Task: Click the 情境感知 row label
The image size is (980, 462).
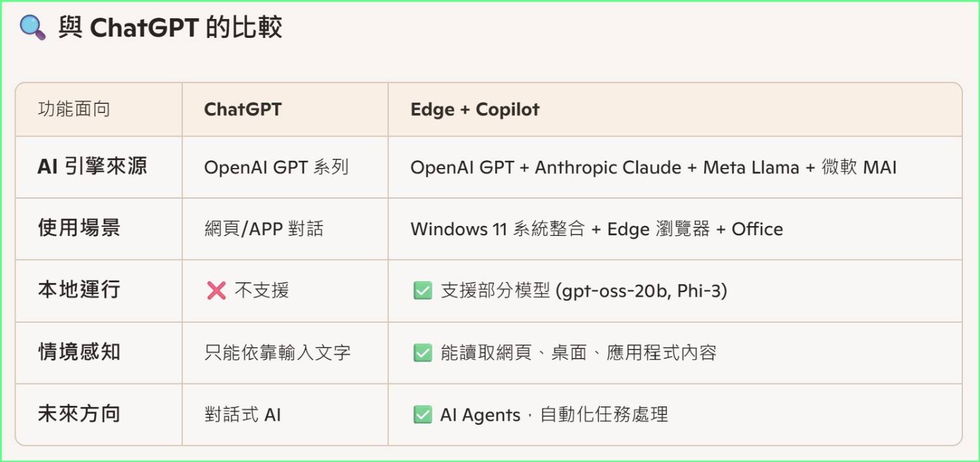Action: pyautogui.click(x=79, y=352)
